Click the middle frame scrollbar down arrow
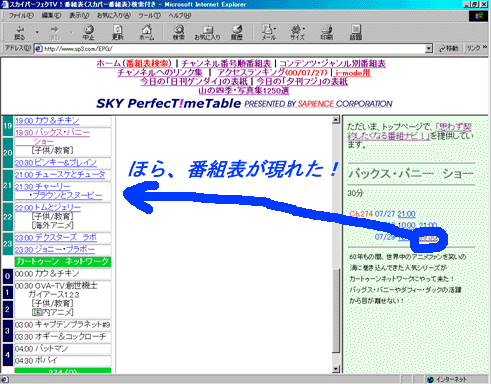Image resolution: width=491 pixels, height=384 pixels. coord(336,369)
